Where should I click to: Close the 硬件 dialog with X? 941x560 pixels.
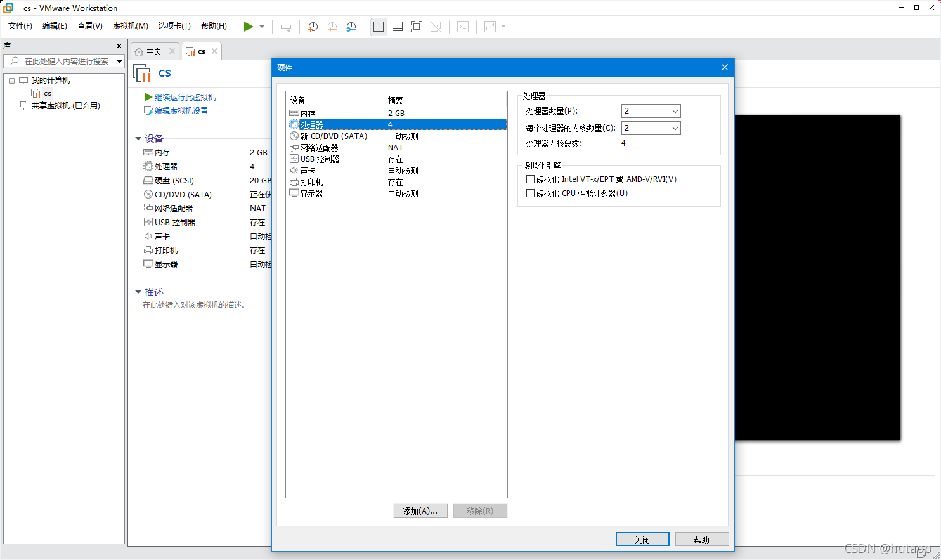(725, 67)
